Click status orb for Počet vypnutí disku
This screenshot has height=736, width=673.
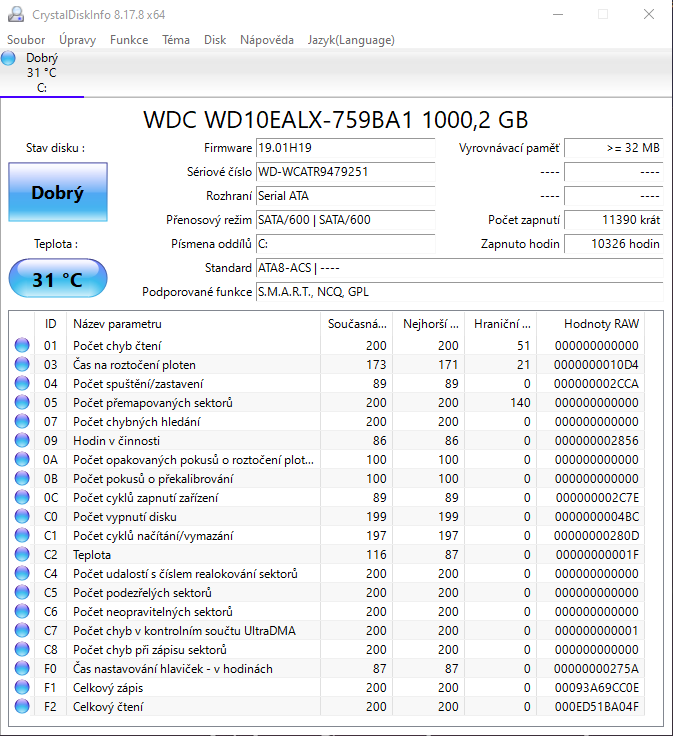(22, 517)
